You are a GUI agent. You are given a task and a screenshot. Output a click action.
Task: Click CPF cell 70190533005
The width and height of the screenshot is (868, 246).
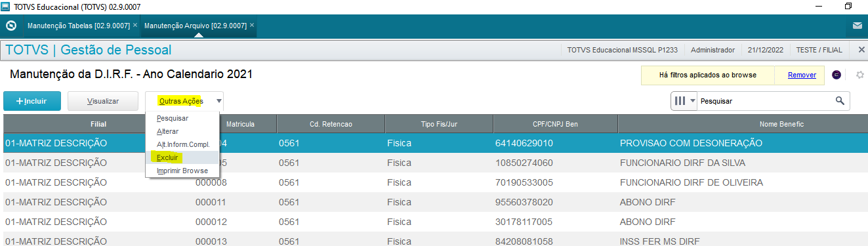point(524,182)
